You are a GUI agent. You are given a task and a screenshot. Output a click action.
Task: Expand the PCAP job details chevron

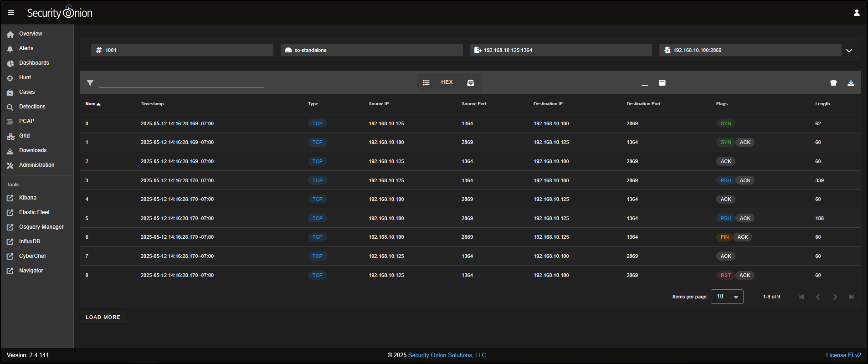pyautogui.click(x=849, y=51)
